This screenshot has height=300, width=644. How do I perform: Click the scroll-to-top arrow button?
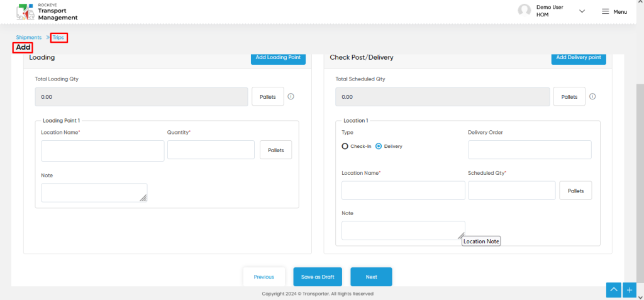(x=614, y=290)
